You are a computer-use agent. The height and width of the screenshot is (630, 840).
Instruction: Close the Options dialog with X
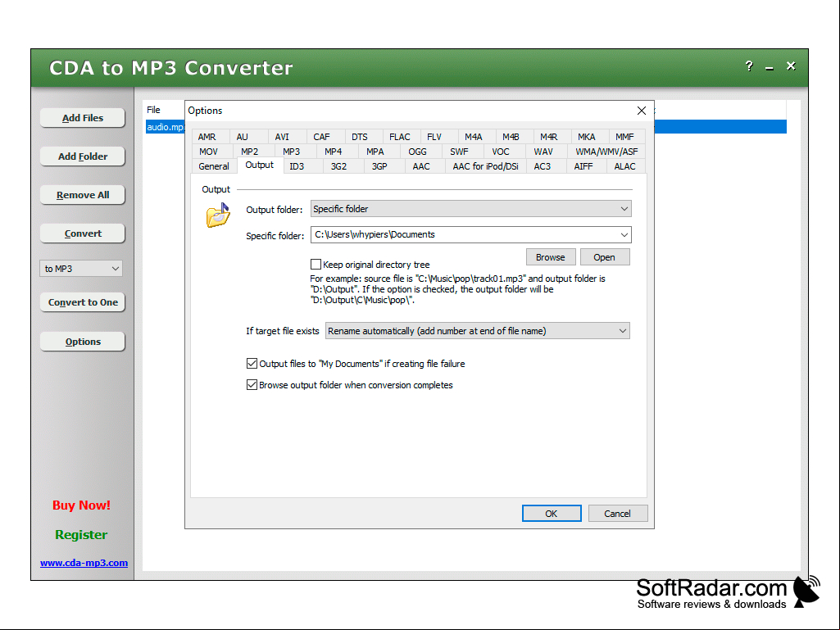coord(641,111)
